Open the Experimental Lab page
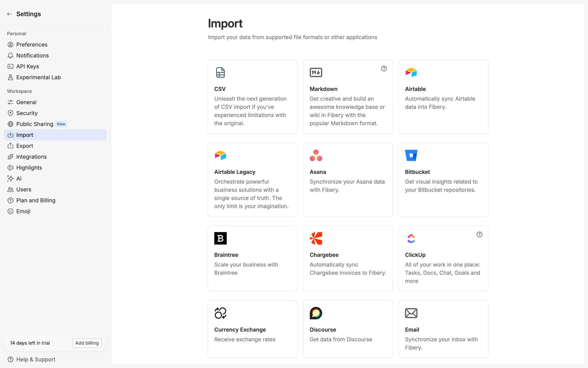Image resolution: width=588 pixels, height=368 pixels. (38, 78)
